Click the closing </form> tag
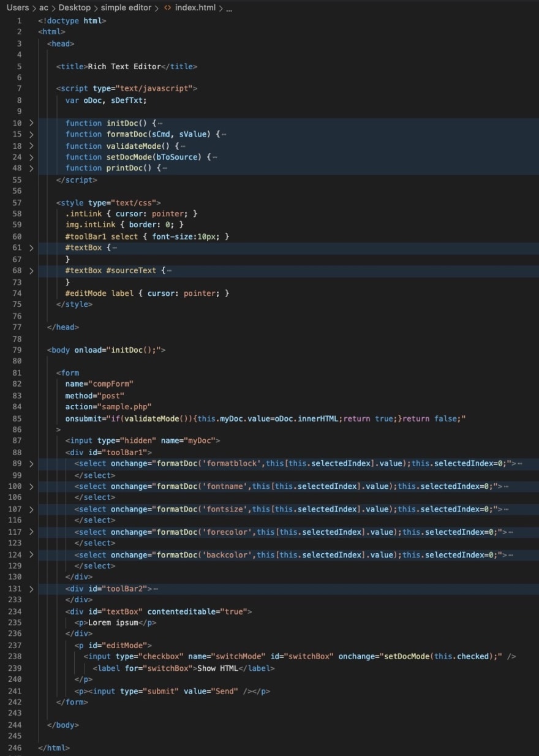 (x=72, y=702)
